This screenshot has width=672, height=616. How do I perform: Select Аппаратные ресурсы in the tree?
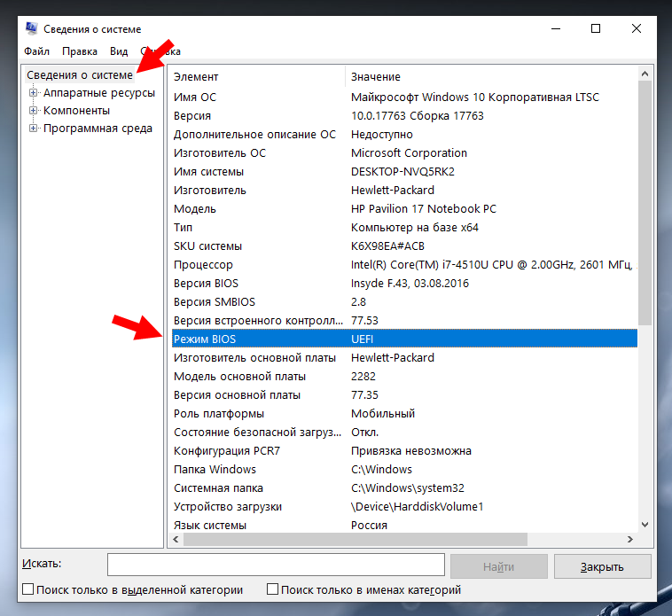(99, 92)
